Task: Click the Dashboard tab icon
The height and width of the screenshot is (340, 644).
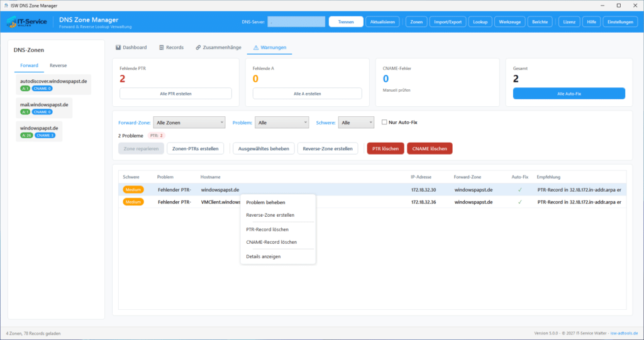Action: [x=118, y=48]
